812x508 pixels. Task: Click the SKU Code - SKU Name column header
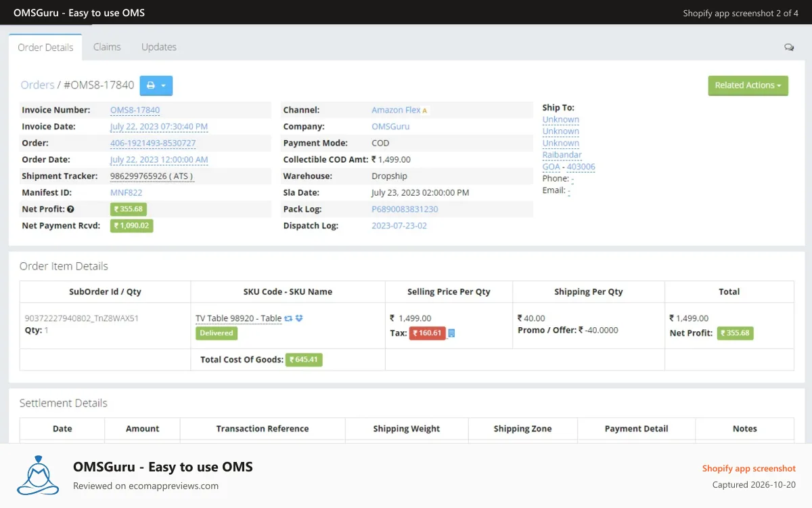click(288, 292)
